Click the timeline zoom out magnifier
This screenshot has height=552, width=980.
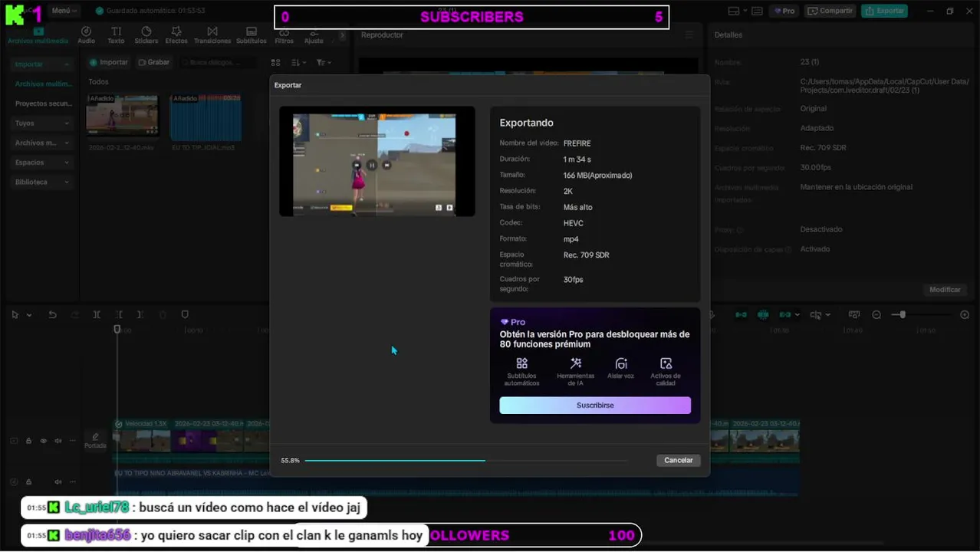point(876,314)
